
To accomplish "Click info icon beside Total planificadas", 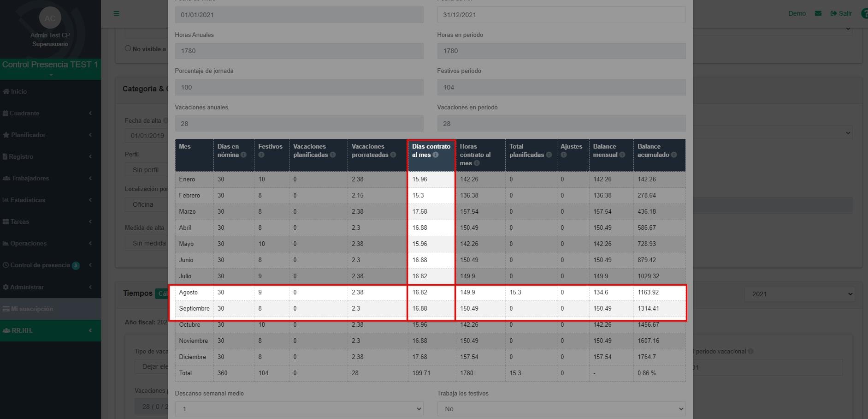I will click(549, 155).
